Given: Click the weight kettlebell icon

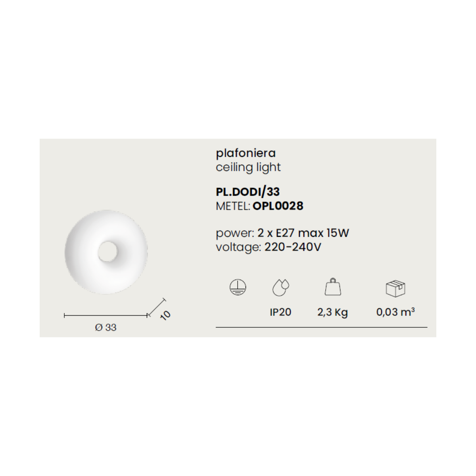Looking at the screenshot, I should (x=332, y=286).
